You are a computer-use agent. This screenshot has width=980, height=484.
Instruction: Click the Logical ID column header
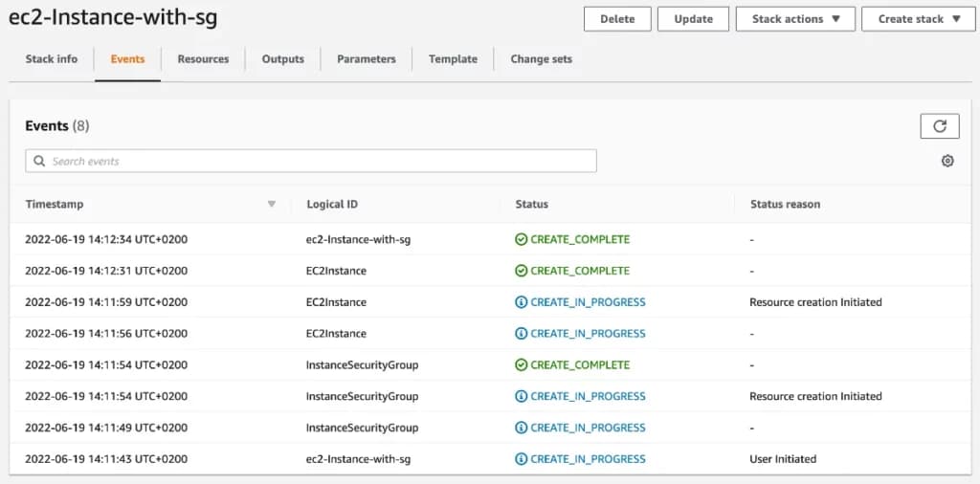click(x=332, y=204)
